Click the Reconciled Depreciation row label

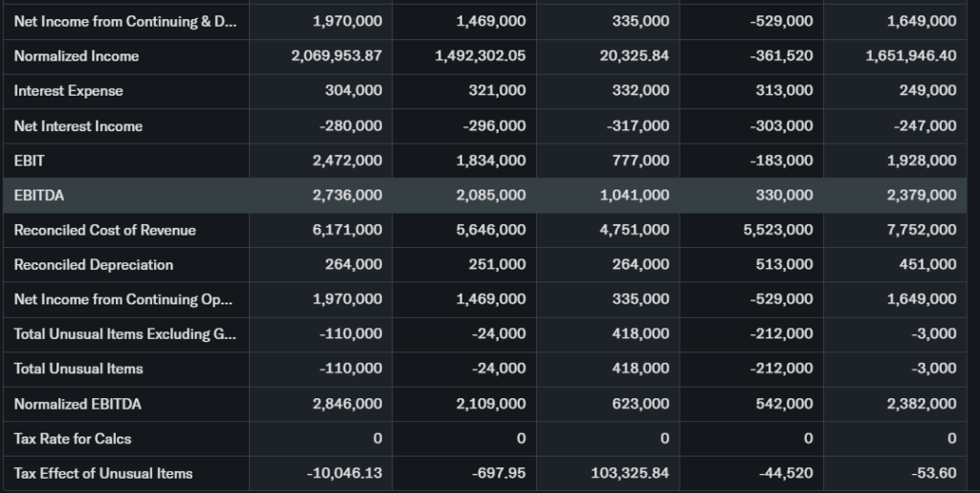coord(94,264)
